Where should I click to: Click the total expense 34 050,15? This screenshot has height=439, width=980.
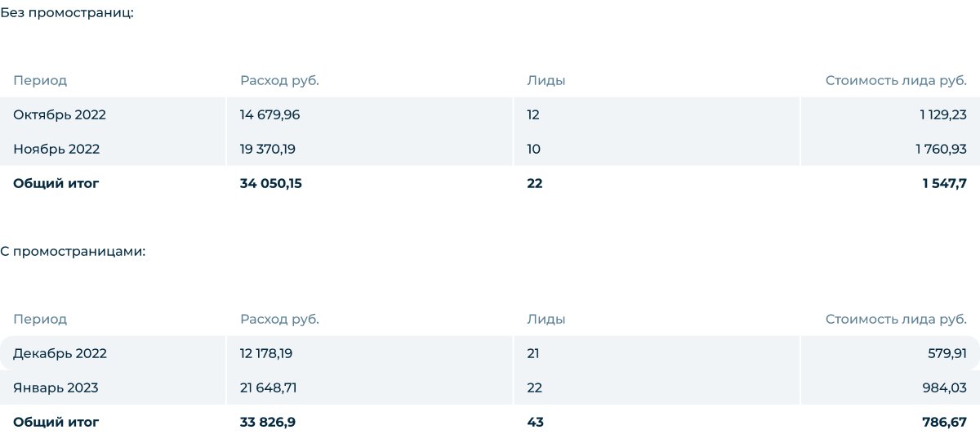pyautogui.click(x=271, y=183)
